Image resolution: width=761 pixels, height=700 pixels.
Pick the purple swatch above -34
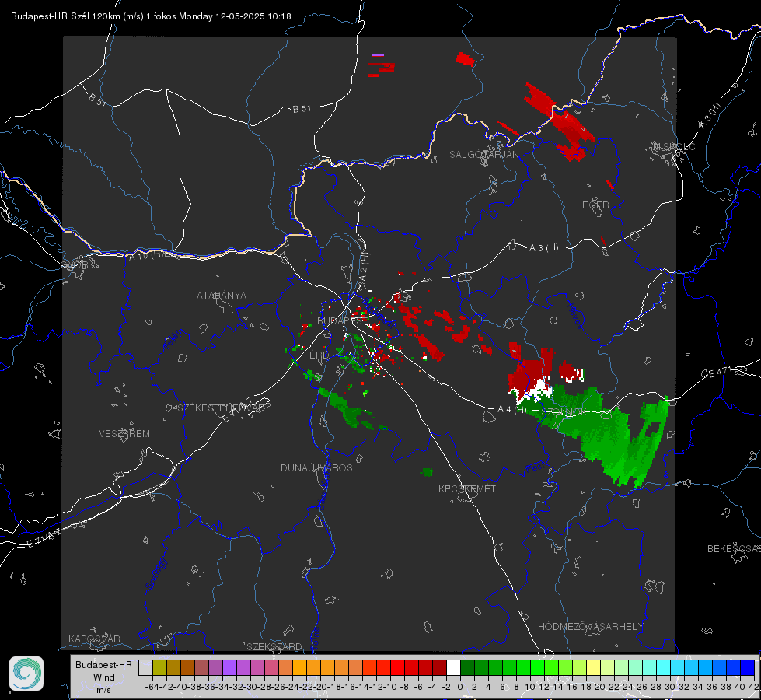[229, 667]
